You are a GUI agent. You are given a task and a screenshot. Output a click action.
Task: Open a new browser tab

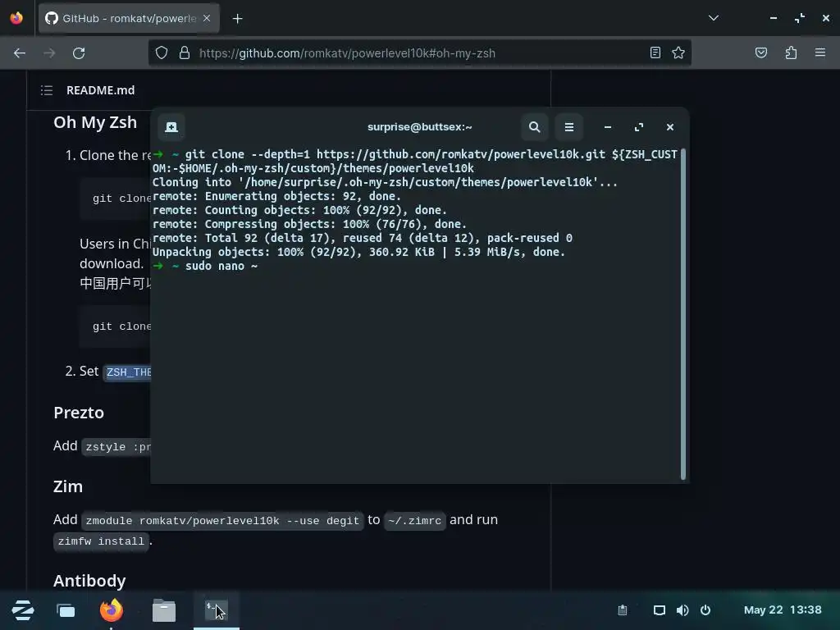237,19
